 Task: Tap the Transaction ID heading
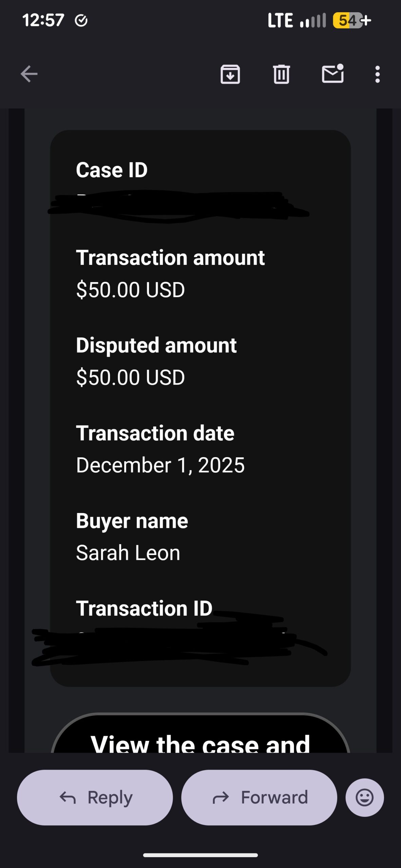pyautogui.click(x=144, y=608)
